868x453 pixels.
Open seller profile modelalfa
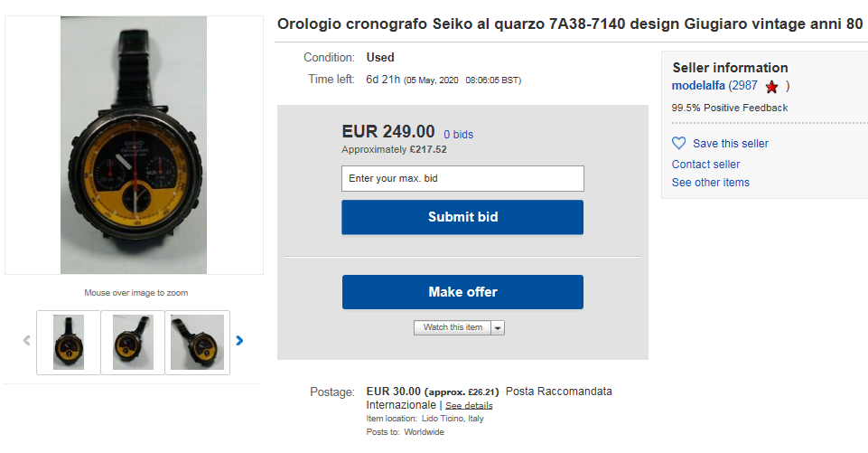pyautogui.click(x=698, y=86)
